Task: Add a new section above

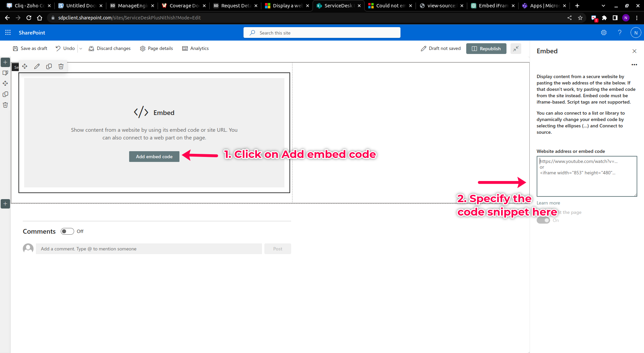Action: (5, 62)
